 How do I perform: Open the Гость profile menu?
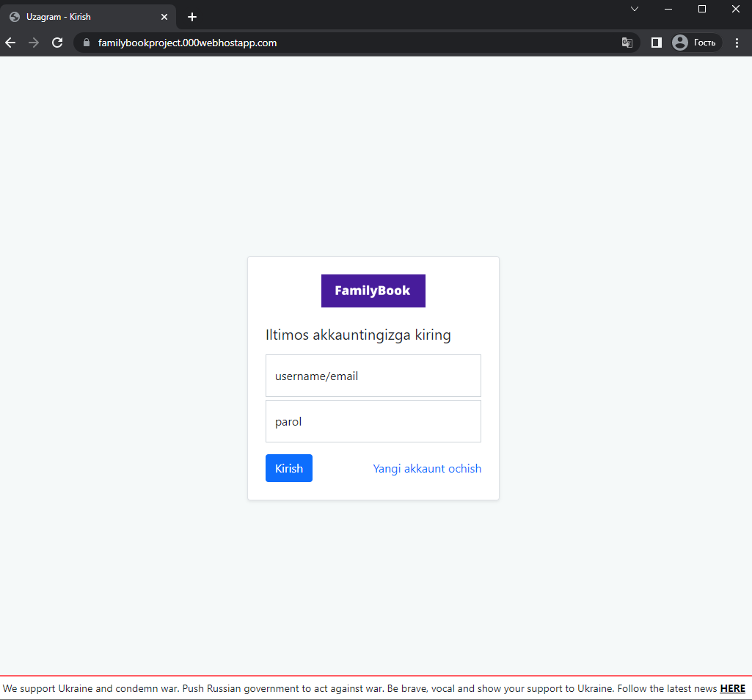tap(696, 43)
